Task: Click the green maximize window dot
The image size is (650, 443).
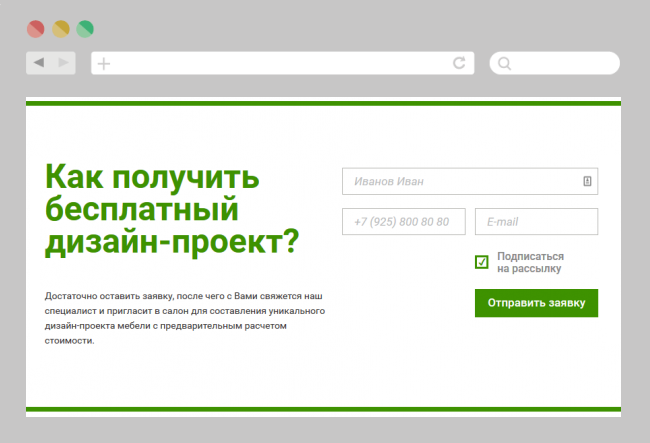Action: tap(86, 29)
